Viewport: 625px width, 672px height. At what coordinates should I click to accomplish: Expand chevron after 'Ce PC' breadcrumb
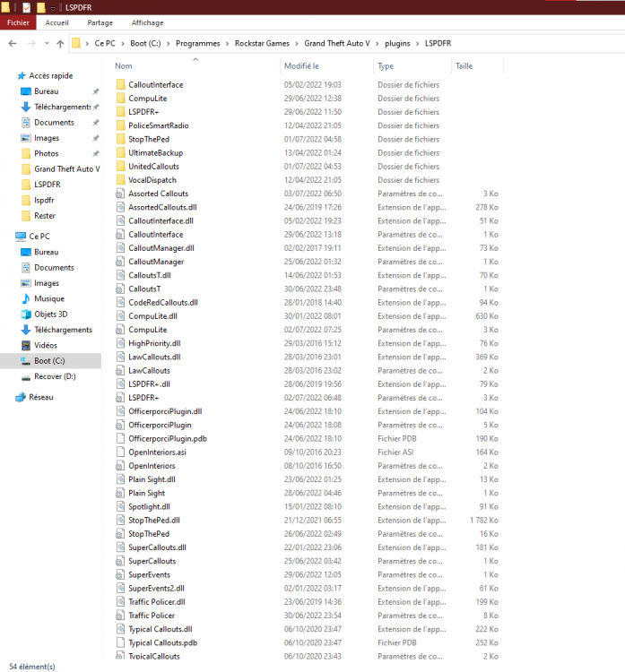click(123, 43)
